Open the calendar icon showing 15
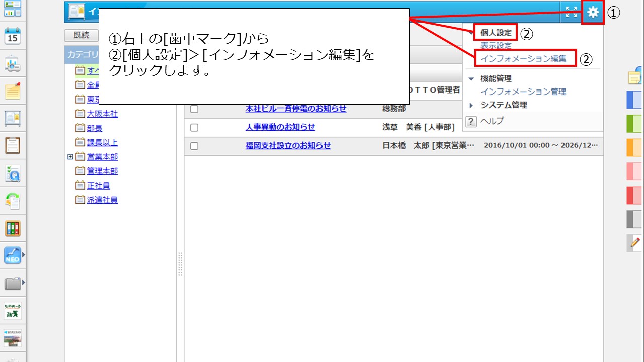The height and width of the screenshot is (362, 644). [12, 37]
